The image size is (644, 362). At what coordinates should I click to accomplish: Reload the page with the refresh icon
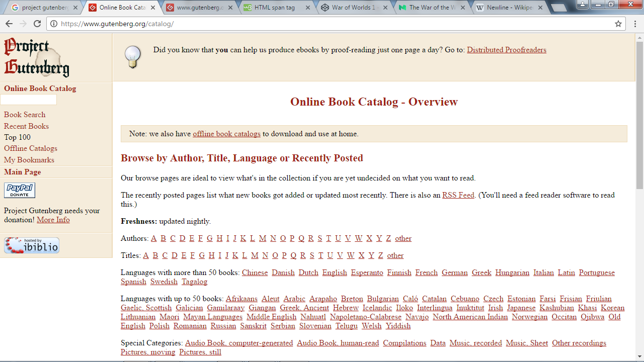(37, 24)
